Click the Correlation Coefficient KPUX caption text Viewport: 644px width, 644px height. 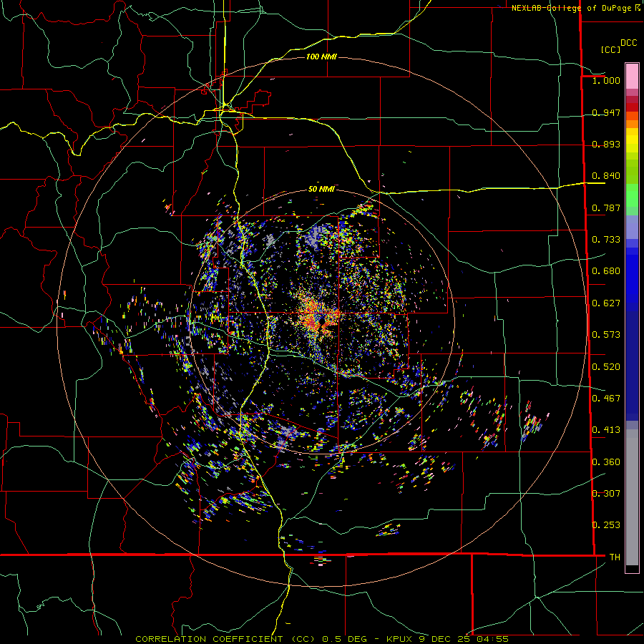click(322, 639)
